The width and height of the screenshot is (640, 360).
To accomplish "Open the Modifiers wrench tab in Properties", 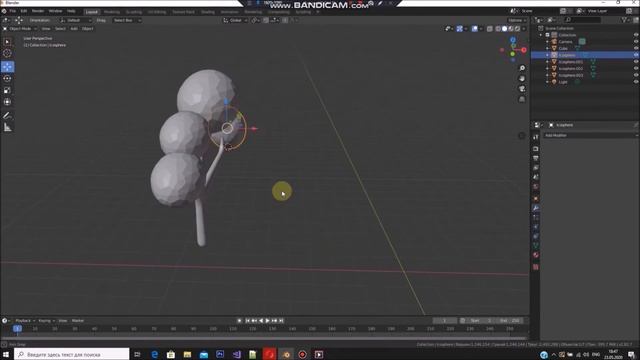I will tap(536, 208).
